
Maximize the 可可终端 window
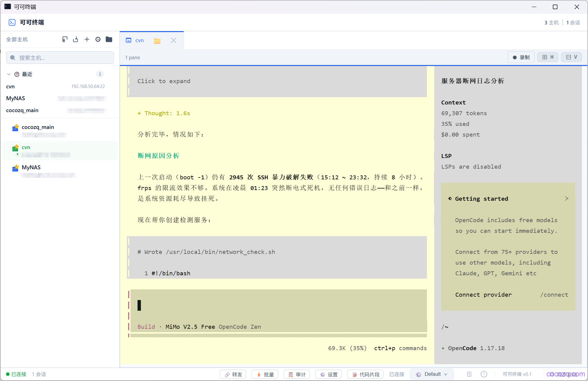click(x=555, y=7)
